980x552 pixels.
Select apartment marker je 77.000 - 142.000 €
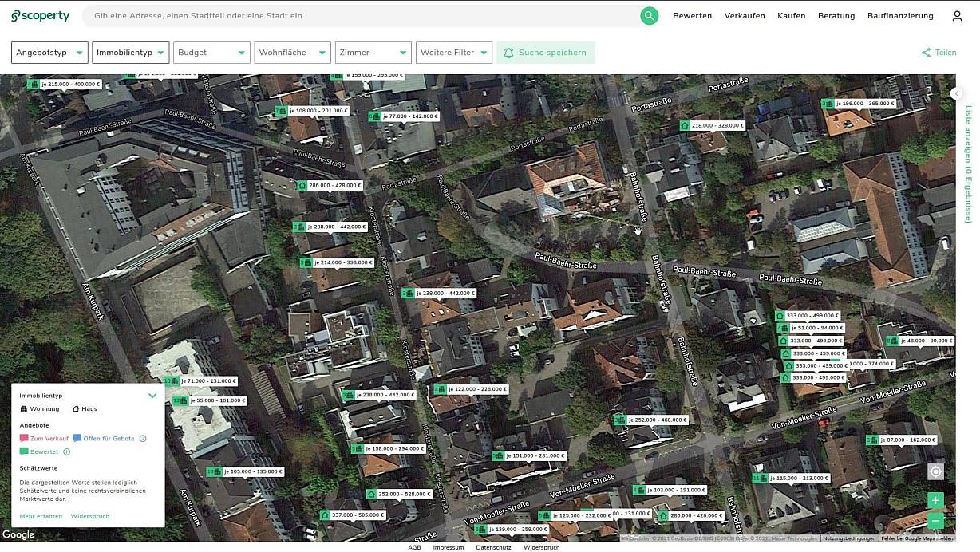click(404, 116)
